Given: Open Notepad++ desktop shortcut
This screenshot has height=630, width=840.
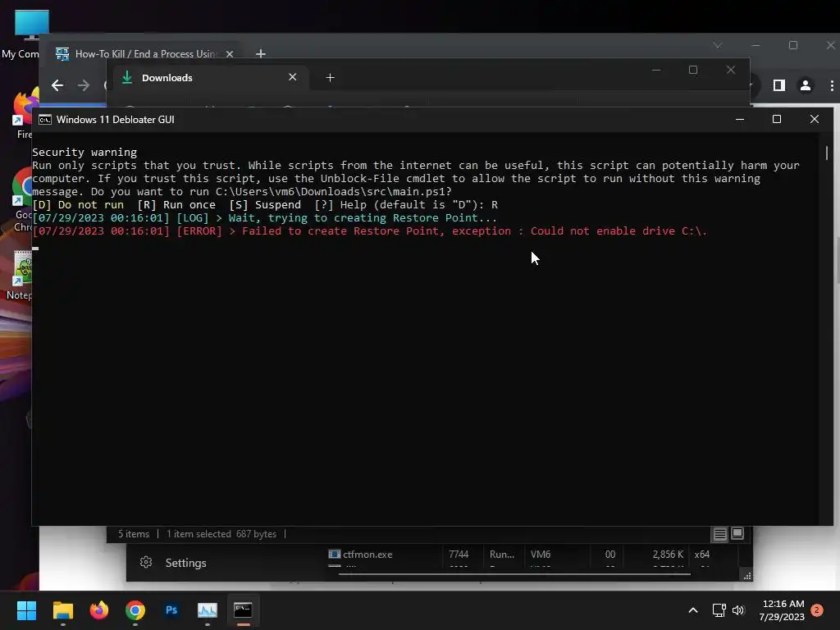Looking at the screenshot, I should click(21, 276).
